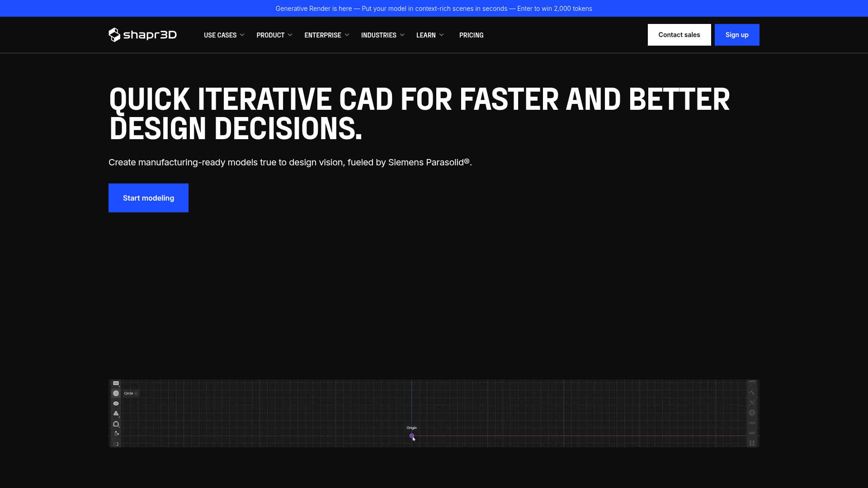Toggle the symmetry constraint at sidebar bottom

[x=752, y=443]
